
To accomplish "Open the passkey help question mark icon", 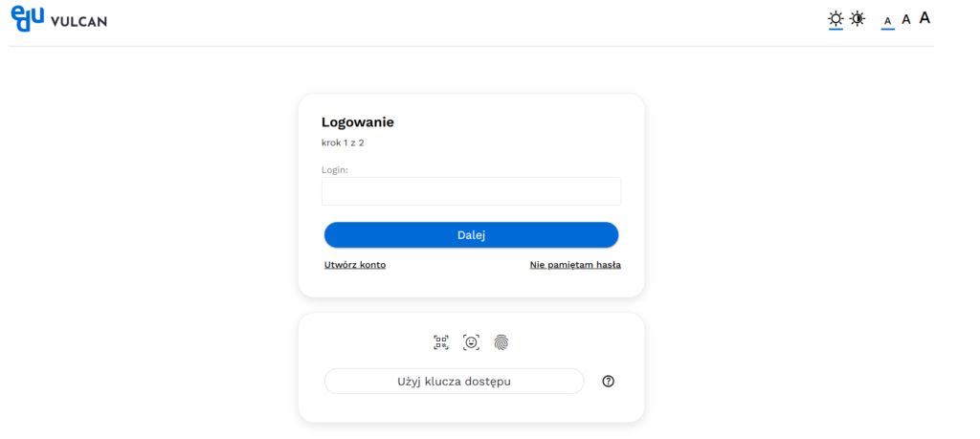I will [608, 381].
